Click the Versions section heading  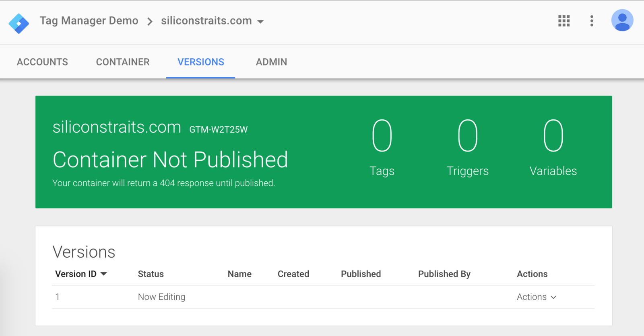click(84, 252)
